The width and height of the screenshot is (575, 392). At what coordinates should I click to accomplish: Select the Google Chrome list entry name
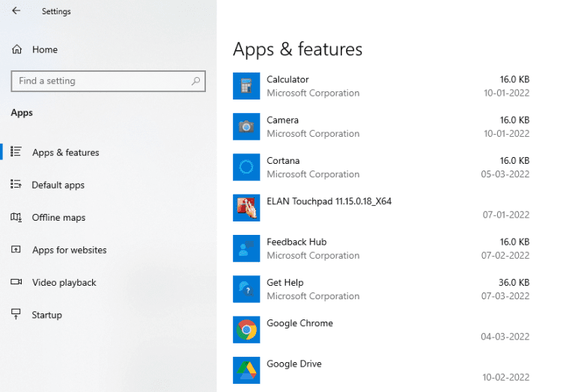pyautogui.click(x=299, y=323)
